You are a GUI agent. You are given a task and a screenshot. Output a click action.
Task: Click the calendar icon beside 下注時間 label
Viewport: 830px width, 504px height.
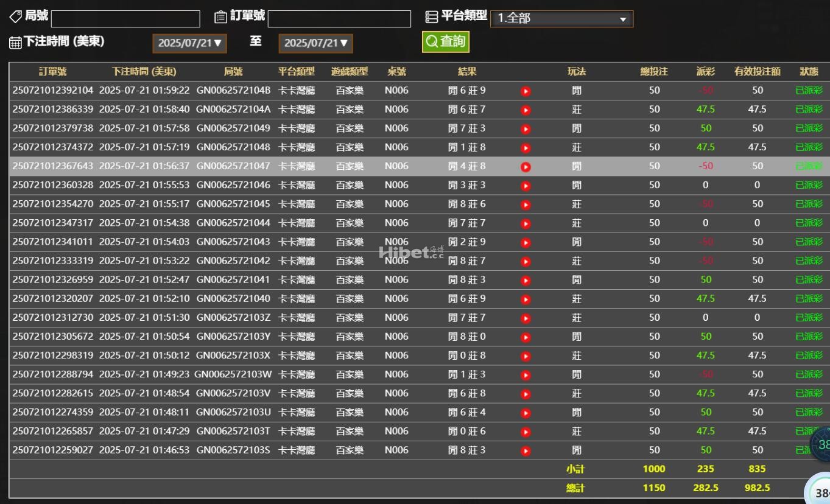pyautogui.click(x=15, y=43)
